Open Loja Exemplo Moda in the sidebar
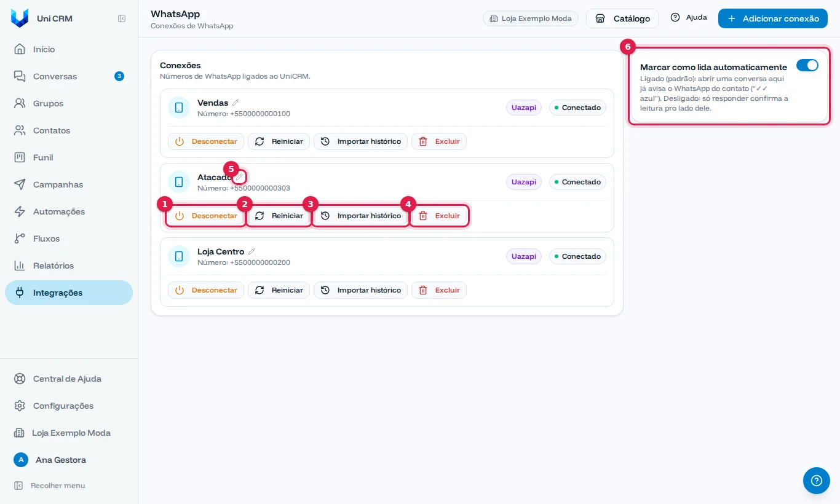 (x=69, y=433)
